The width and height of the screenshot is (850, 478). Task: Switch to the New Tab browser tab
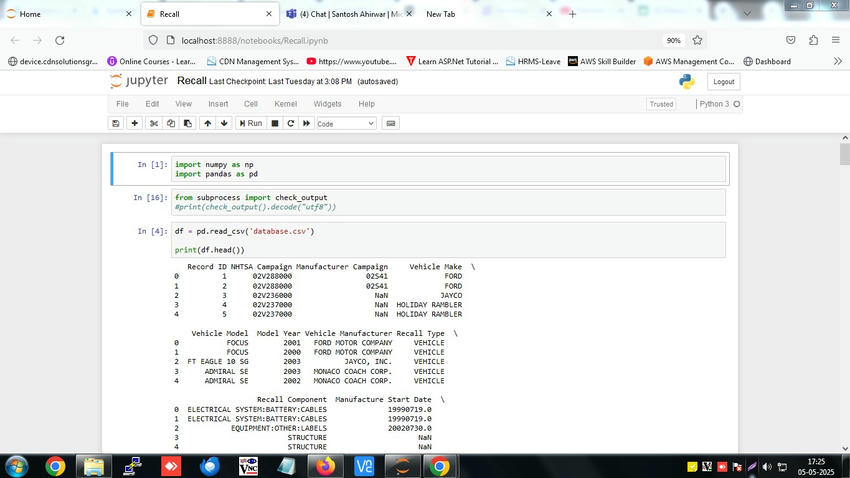tap(488, 14)
